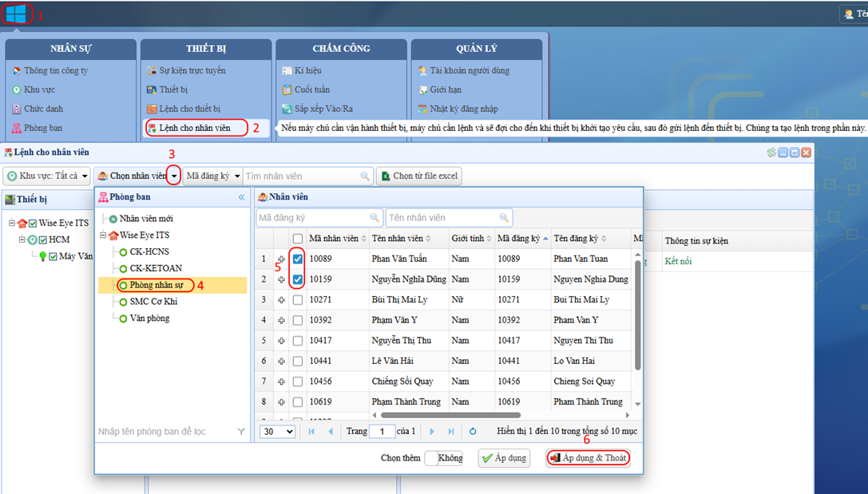Click the Áp dụng & Thoát button
Screen dimensions: 868x494
point(589,458)
